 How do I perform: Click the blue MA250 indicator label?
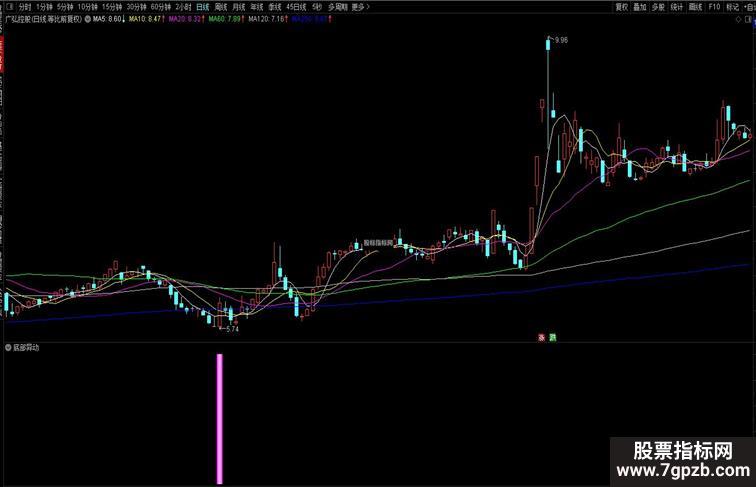310,19
